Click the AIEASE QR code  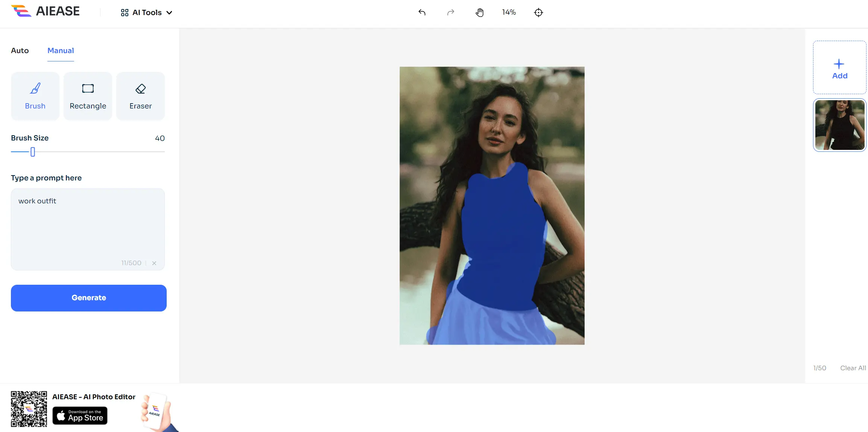click(29, 409)
